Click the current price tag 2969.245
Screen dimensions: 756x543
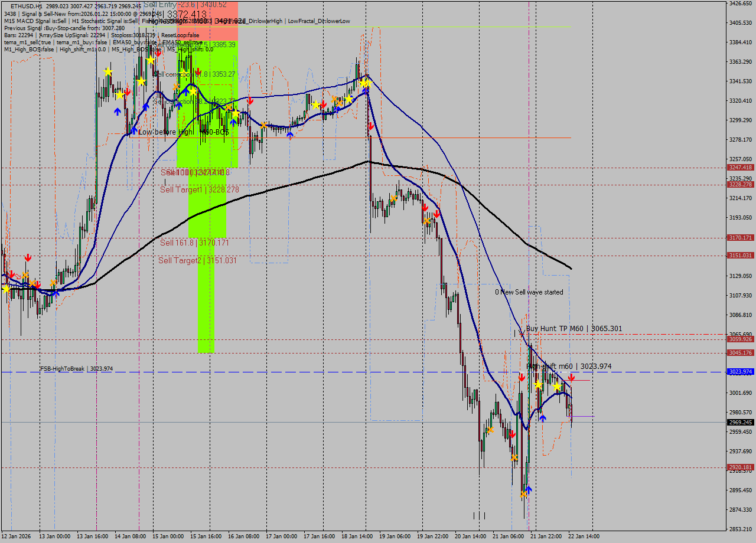(x=740, y=423)
